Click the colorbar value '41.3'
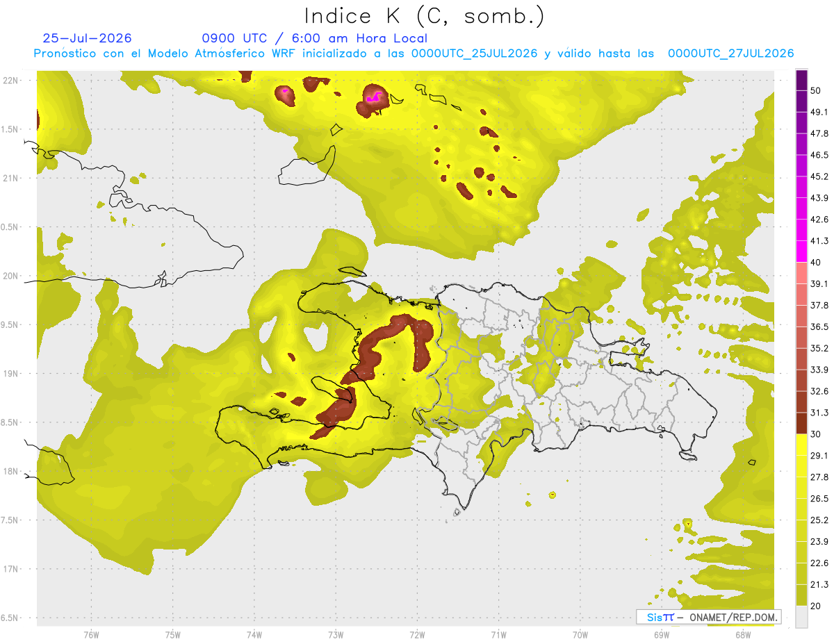Screen dimensions: 834x644 pos(819,241)
